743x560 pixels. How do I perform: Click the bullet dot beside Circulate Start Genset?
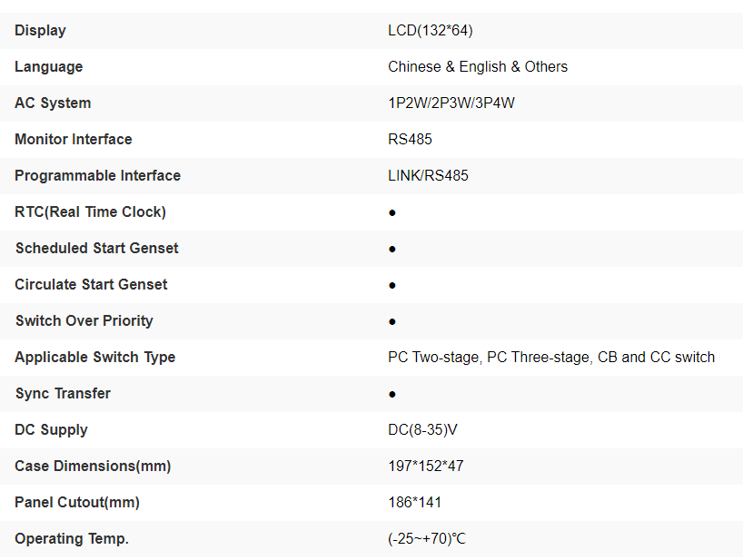pyautogui.click(x=392, y=285)
